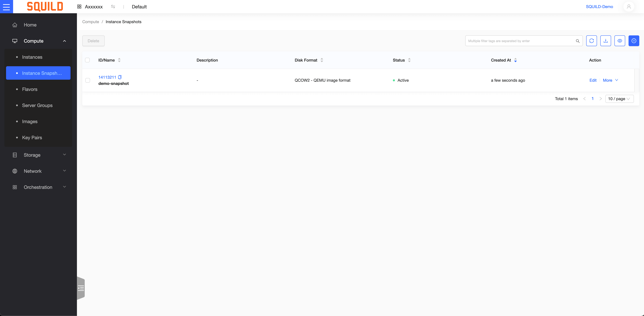Click the sidebar collapse handle icon

[x=81, y=288]
